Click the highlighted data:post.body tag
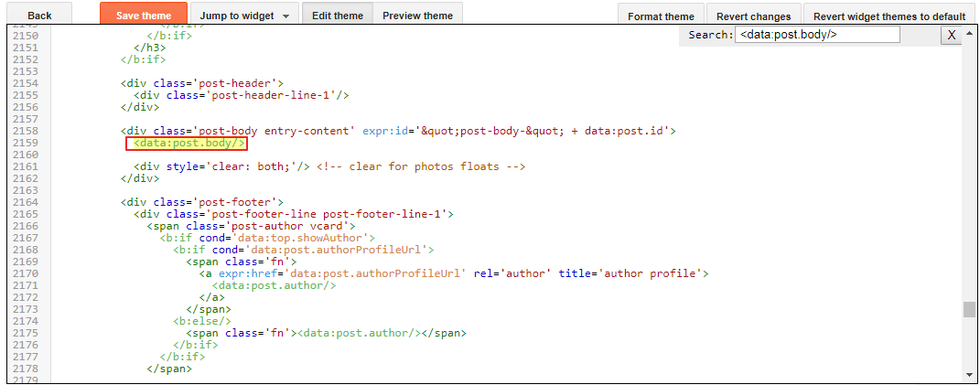Viewport: 980px width, 385px height. (x=187, y=144)
